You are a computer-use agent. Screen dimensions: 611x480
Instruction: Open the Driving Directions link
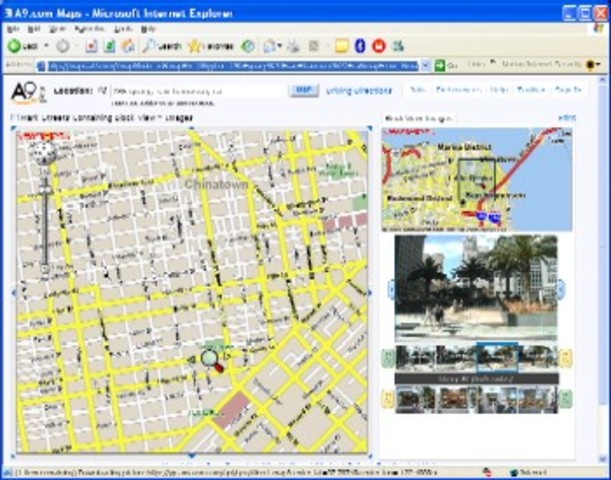[358, 91]
